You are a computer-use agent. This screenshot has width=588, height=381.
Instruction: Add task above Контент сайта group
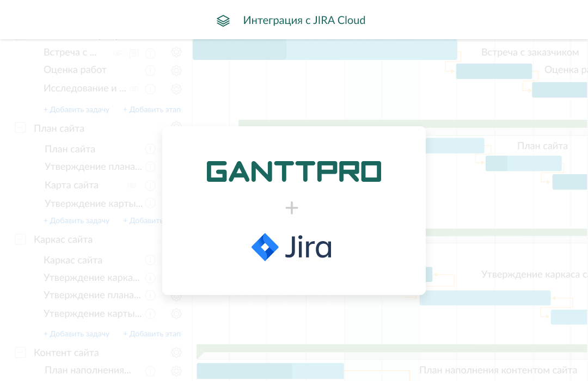pyautogui.click(x=77, y=334)
